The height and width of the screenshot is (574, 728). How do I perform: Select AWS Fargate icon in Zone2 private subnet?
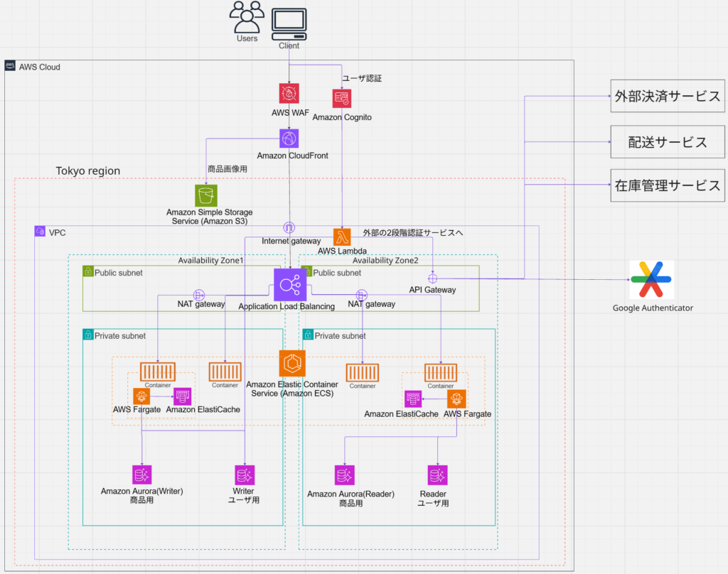pyautogui.click(x=456, y=399)
